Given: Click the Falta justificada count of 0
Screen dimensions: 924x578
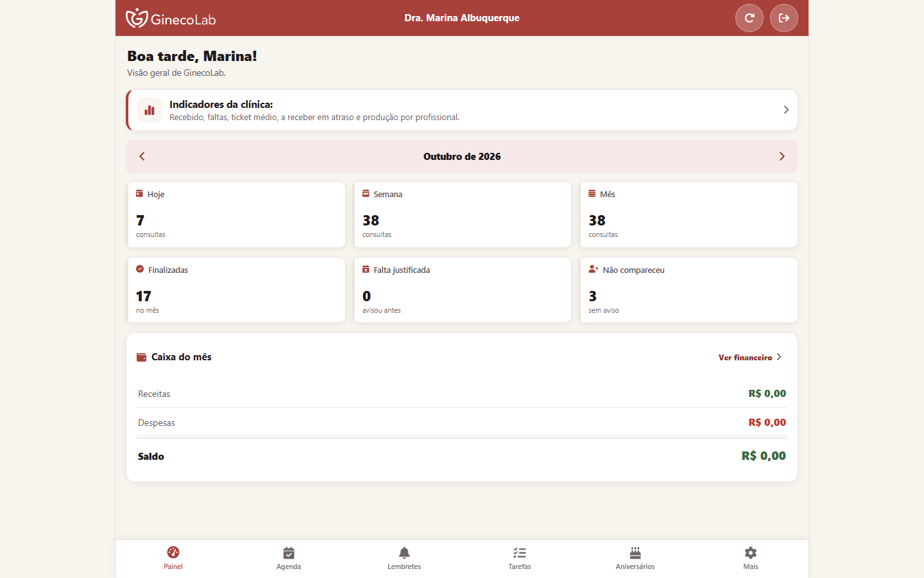Looking at the screenshot, I should coord(366,296).
